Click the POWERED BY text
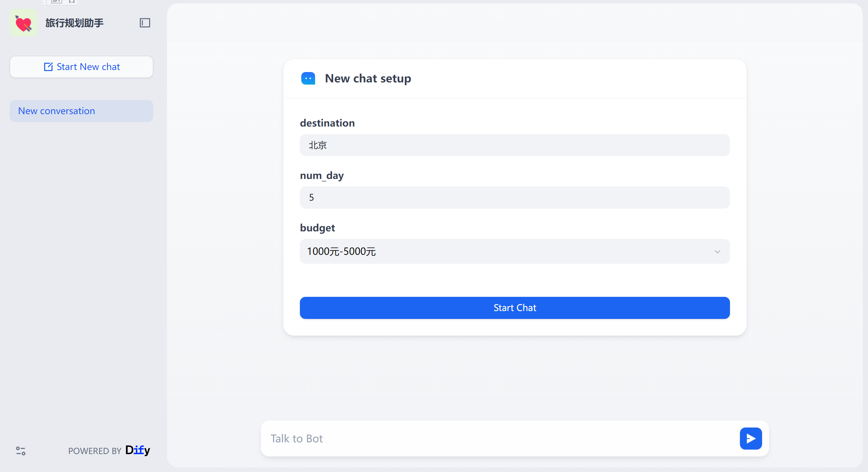868x472 pixels. coord(95,451)
